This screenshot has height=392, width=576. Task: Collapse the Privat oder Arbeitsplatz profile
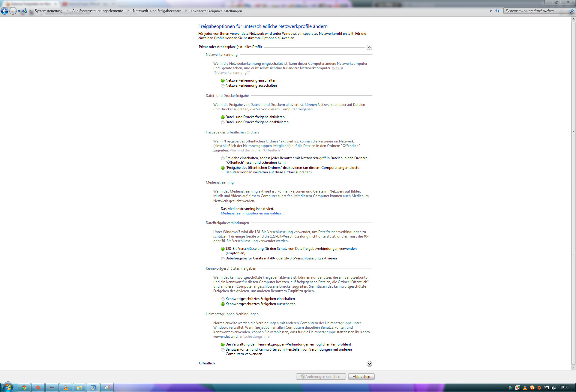click(x=369, y=48)
